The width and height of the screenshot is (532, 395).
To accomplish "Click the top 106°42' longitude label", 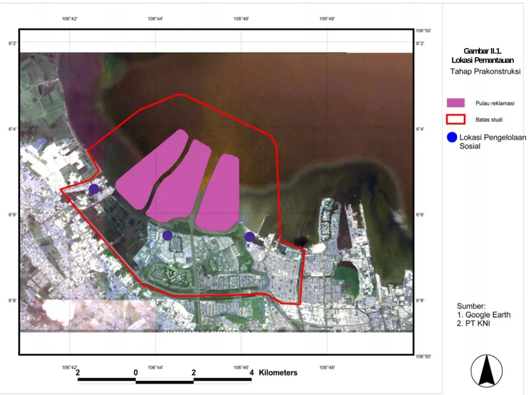I will (69, 19).
